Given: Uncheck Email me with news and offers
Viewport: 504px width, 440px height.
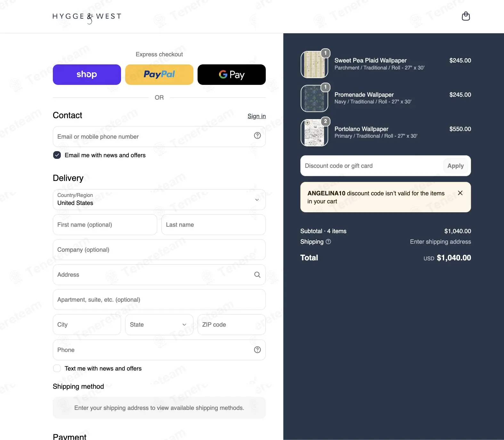Looking at the screenshot, I should point(57,155).
